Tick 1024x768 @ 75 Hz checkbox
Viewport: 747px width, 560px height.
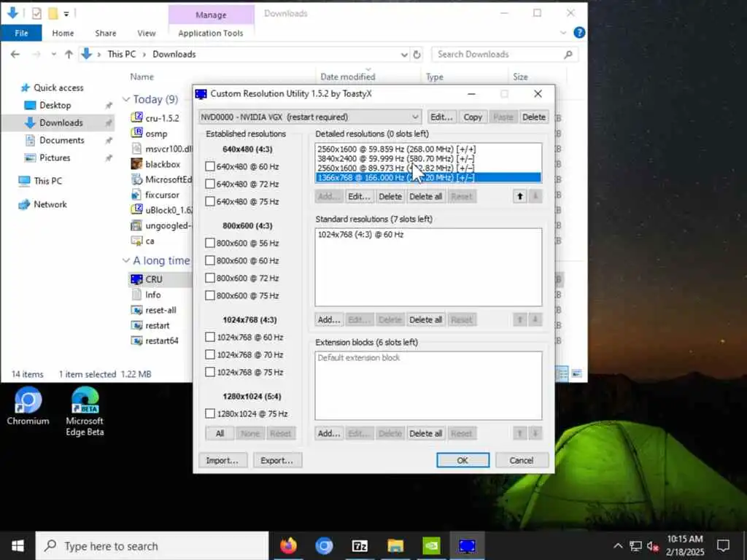pos(209,372)
